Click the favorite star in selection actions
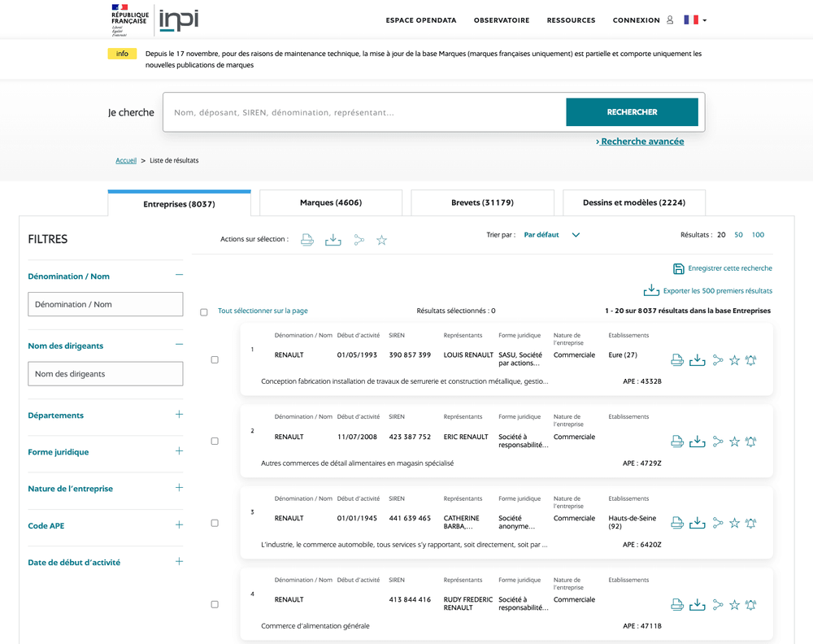 (381, 240)
